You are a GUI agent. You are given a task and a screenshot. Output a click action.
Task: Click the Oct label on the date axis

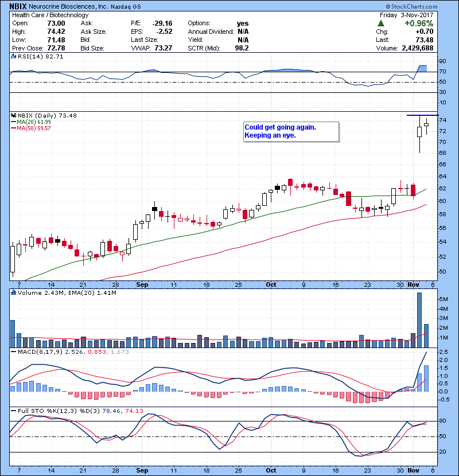pos(271,284)
